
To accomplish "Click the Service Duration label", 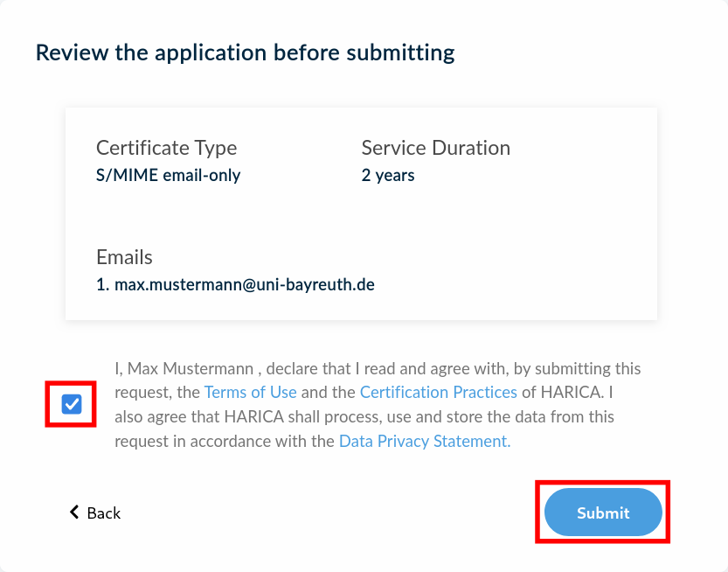I will [435, 148].
